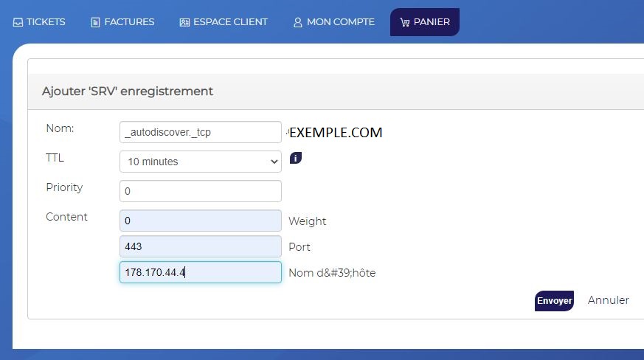Submit the form with Envoyer
644x360 pixels.
(x=554, y=301)
